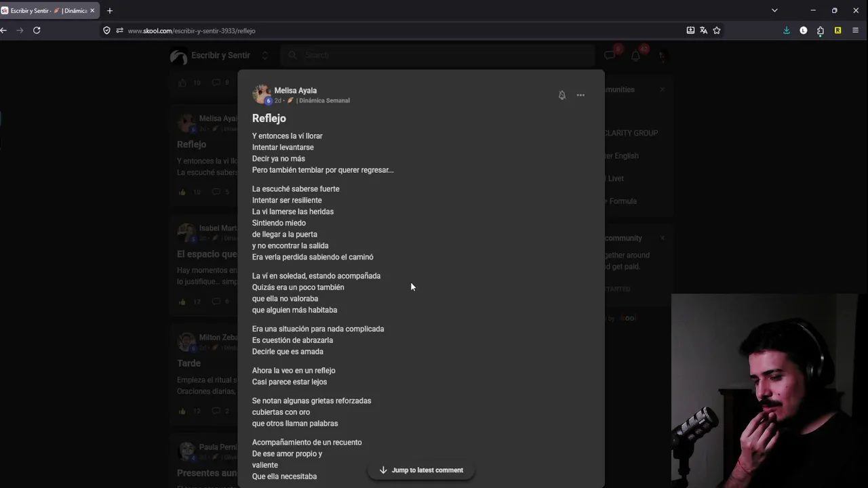
Task: Click the tracking protection shield icon
Action: 106,30
